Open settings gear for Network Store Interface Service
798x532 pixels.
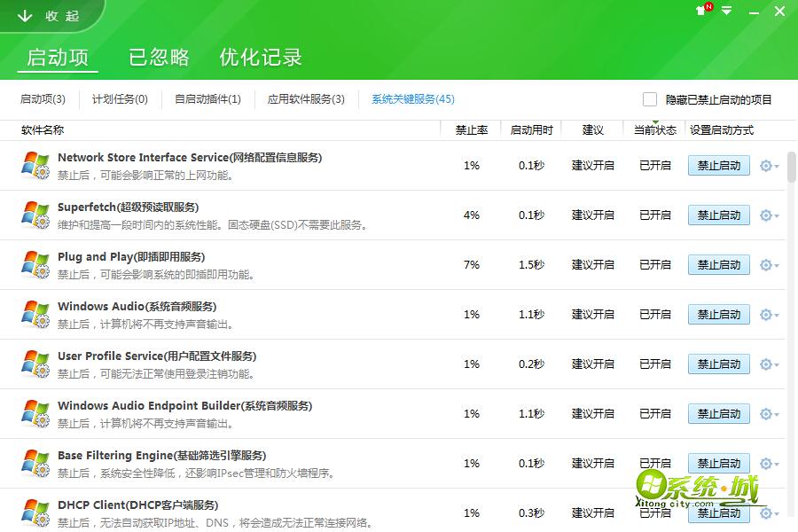766,165
